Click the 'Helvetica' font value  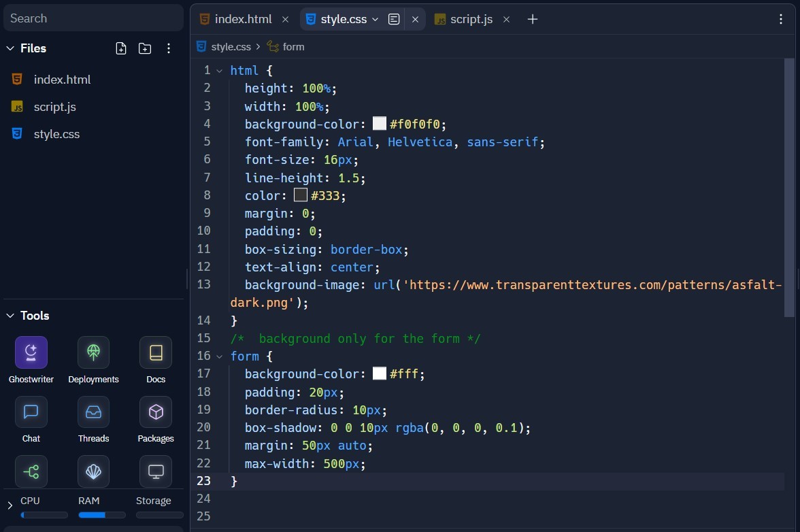[x=420, y=142]
